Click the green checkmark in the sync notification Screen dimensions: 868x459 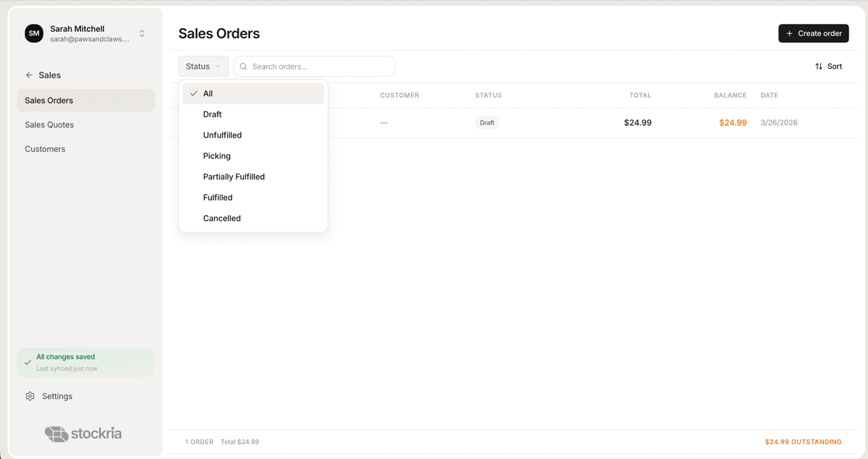point(28,361)
